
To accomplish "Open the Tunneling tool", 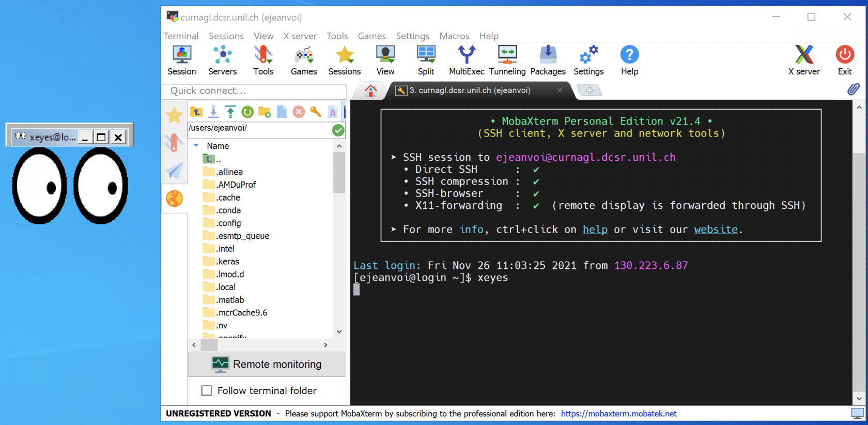I will [x=507, y=60].
